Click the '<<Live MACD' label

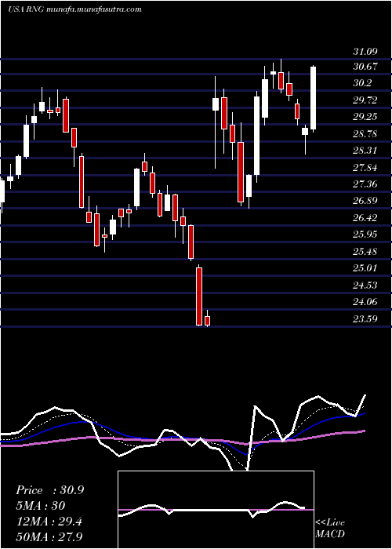(330, 528)
